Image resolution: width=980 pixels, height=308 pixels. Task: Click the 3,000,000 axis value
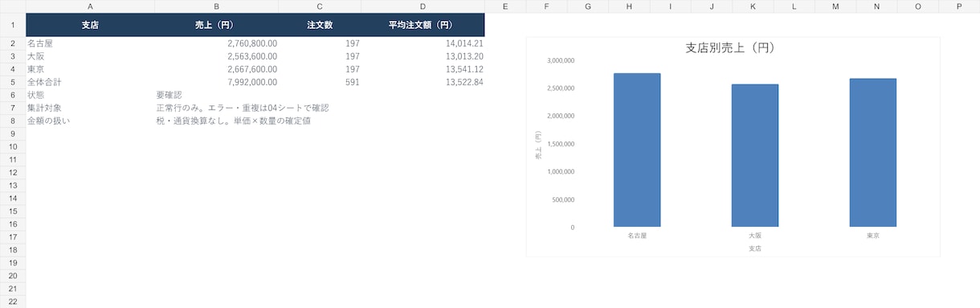561,60
